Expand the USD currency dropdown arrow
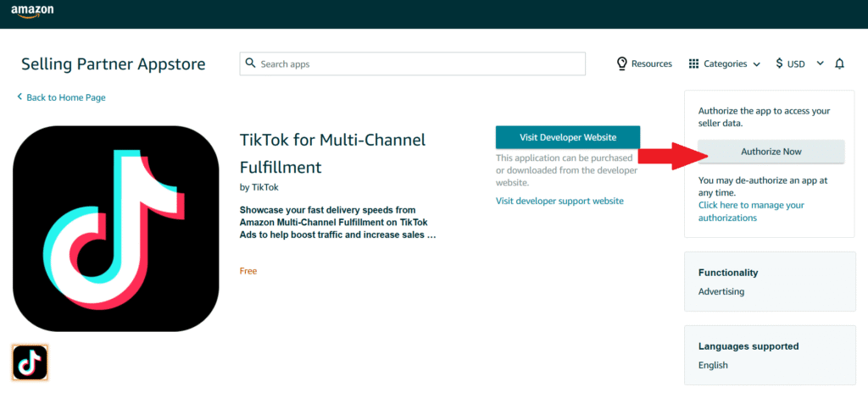868x398 pixels. click(x=820, y=64)
